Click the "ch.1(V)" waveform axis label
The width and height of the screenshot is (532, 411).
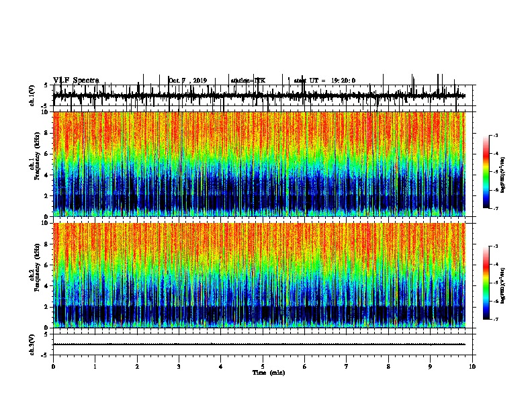(x=32, y=95)
